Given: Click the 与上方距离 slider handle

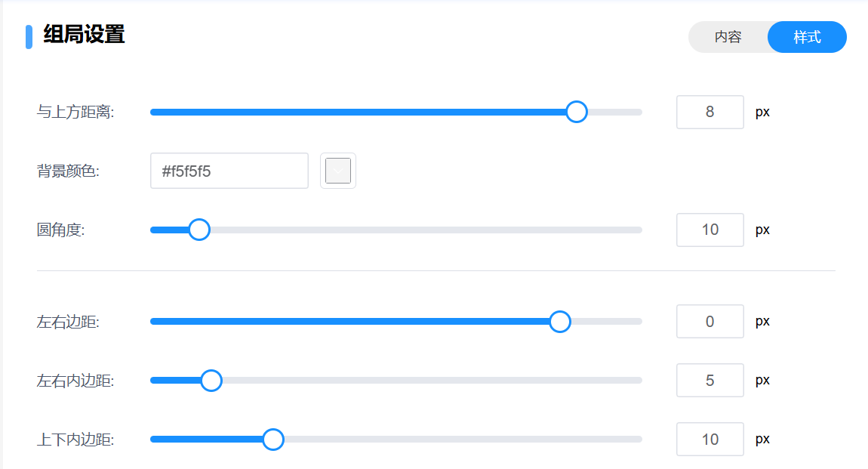Looking at the screenshot, I should (x=577, y=112).
